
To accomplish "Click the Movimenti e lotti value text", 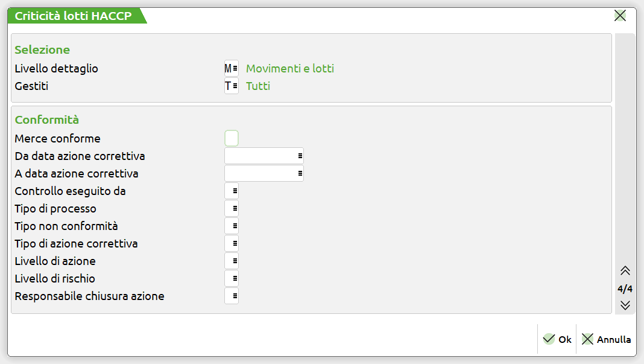I will (290, 69).
